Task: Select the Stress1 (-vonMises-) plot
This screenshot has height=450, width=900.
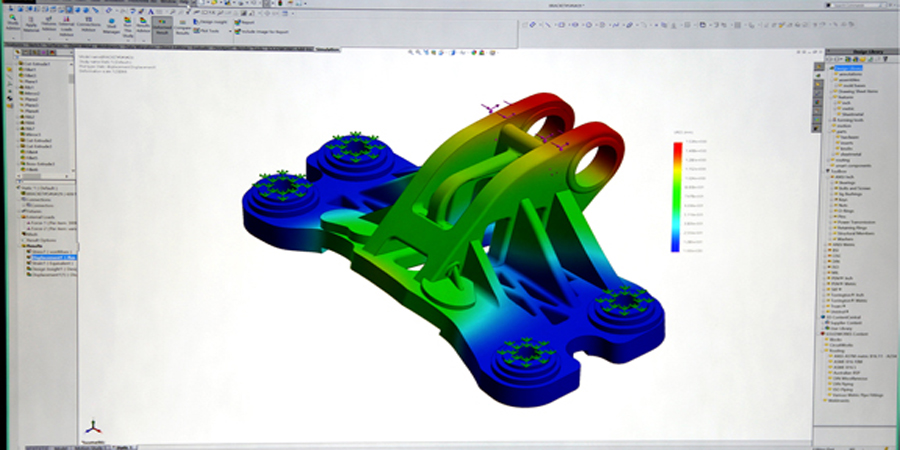Action: point(50,251)
